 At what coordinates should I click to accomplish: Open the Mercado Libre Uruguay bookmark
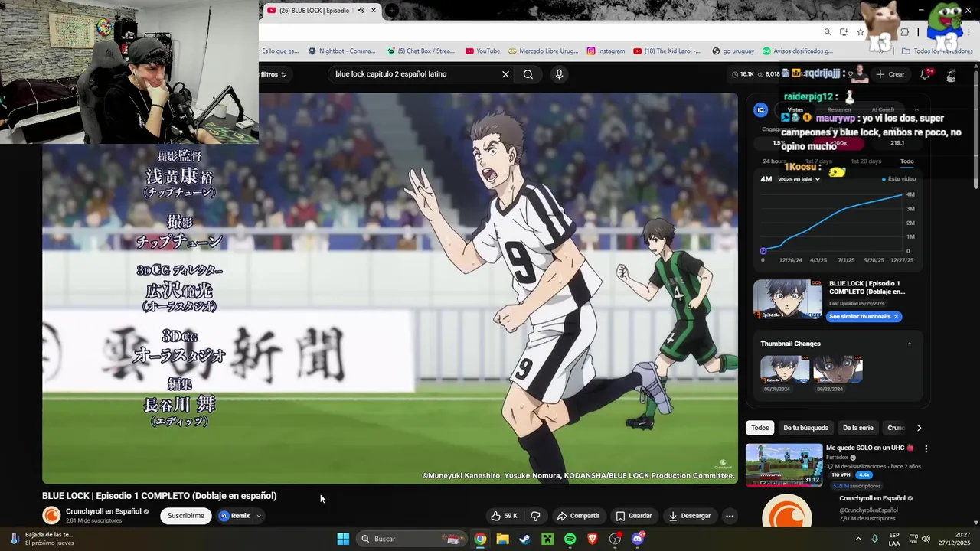(x=544, y=51)
